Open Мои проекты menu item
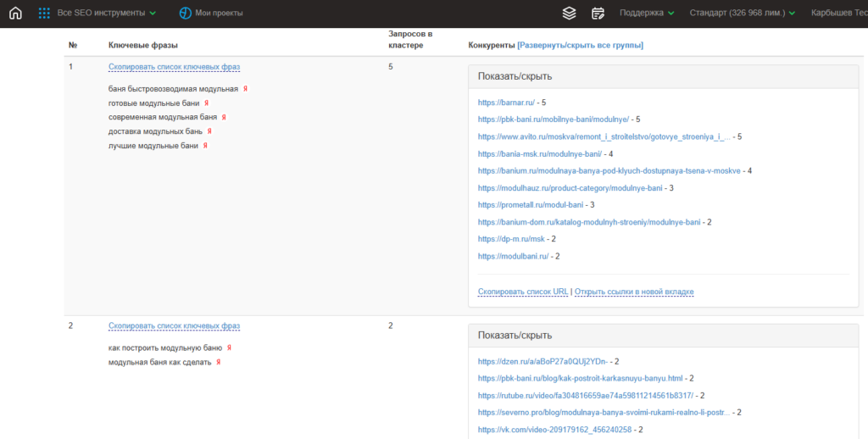Screen dimensions: 868x439 pyautogui.click(x=219, y=13)
